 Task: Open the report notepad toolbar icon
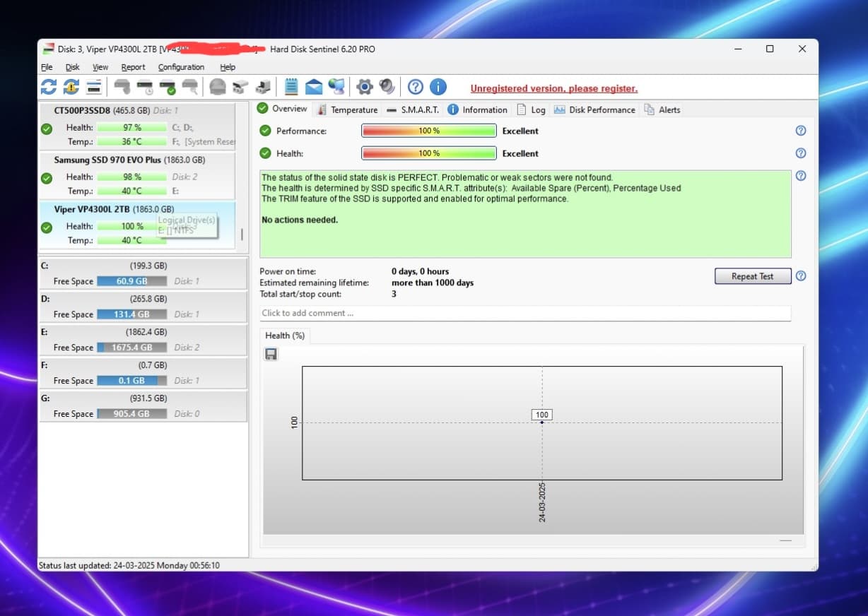coord(291,87)
